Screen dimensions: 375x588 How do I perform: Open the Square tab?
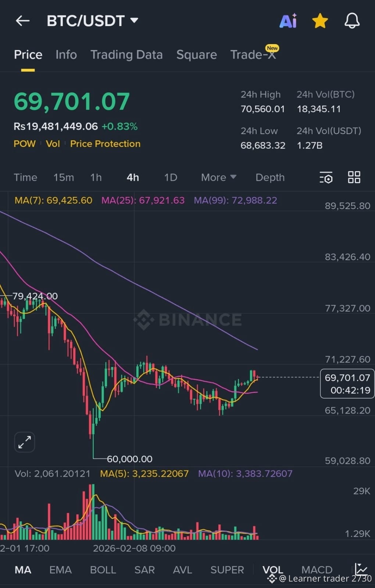196,55
